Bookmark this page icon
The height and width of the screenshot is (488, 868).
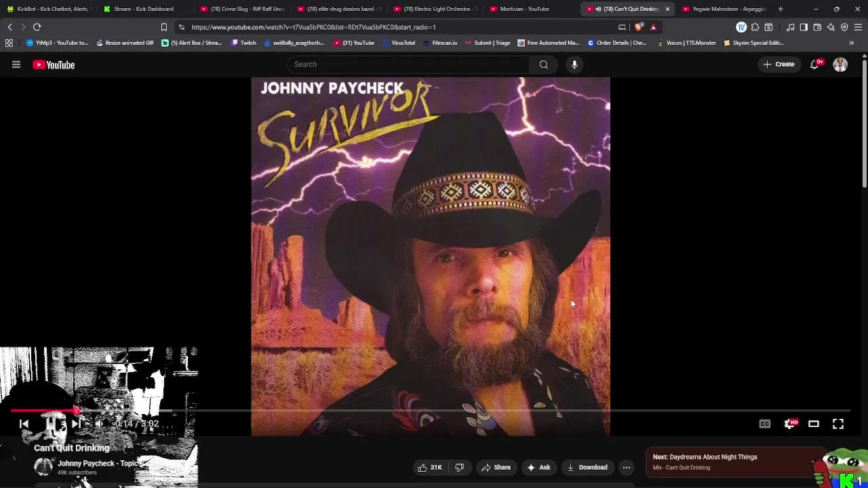tap(163, 27)
